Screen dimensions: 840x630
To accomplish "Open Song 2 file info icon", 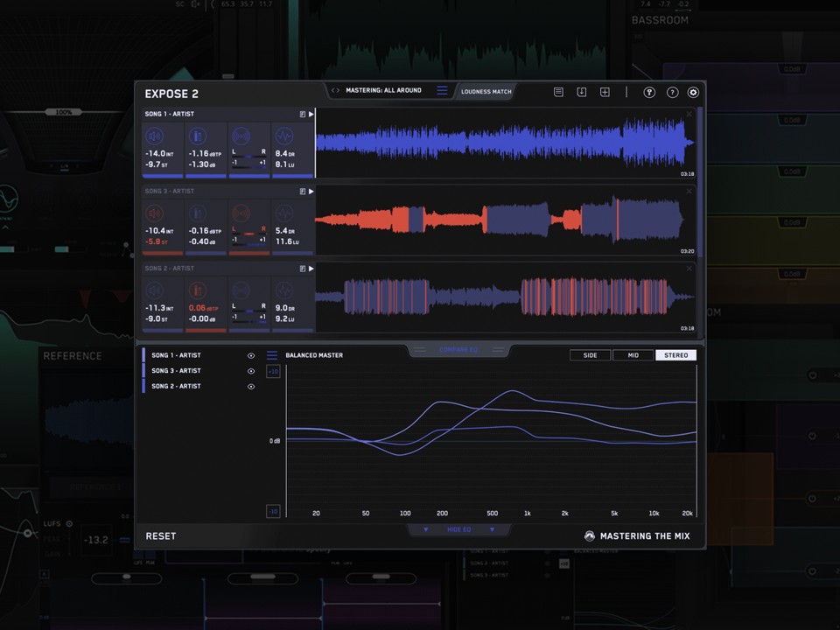I will 302,269.
